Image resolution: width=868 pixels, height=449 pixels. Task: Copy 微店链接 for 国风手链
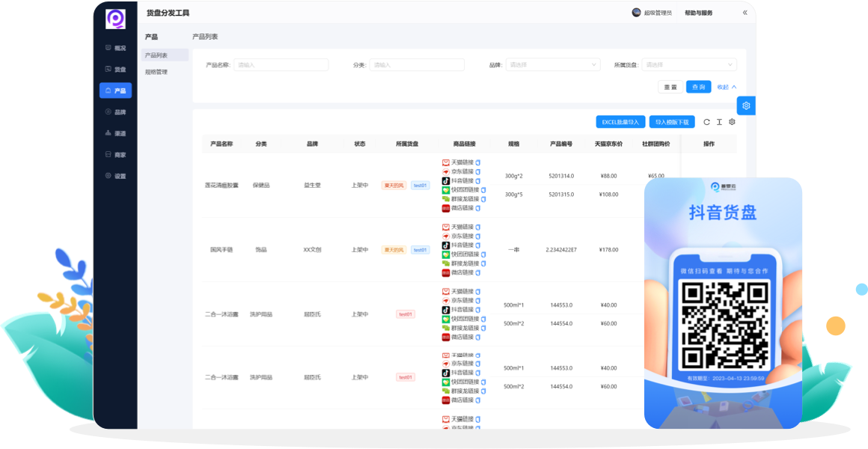(477, 272)
